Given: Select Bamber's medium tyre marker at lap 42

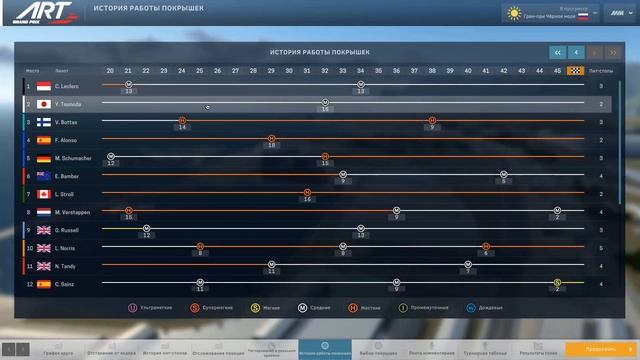Looking at the screenshot, I should click(x=504, y=175).
